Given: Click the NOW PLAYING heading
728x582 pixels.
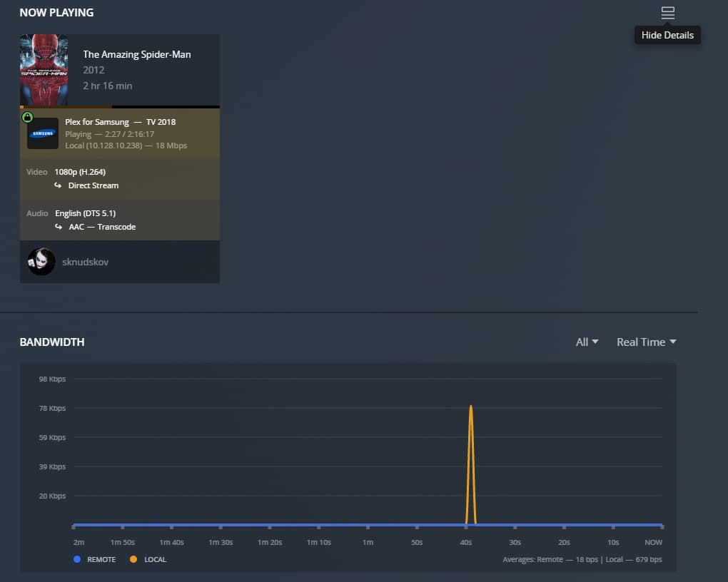Looking at the screenshot, I should 56,13.
